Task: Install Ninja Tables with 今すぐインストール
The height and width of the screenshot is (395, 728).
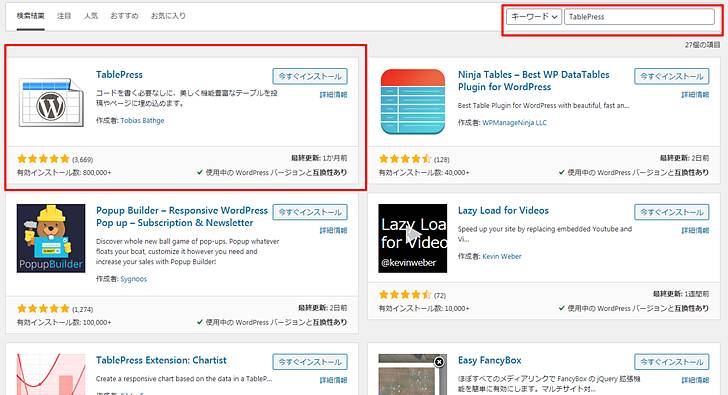Action: pyautogui.click(x=672, y=76)
